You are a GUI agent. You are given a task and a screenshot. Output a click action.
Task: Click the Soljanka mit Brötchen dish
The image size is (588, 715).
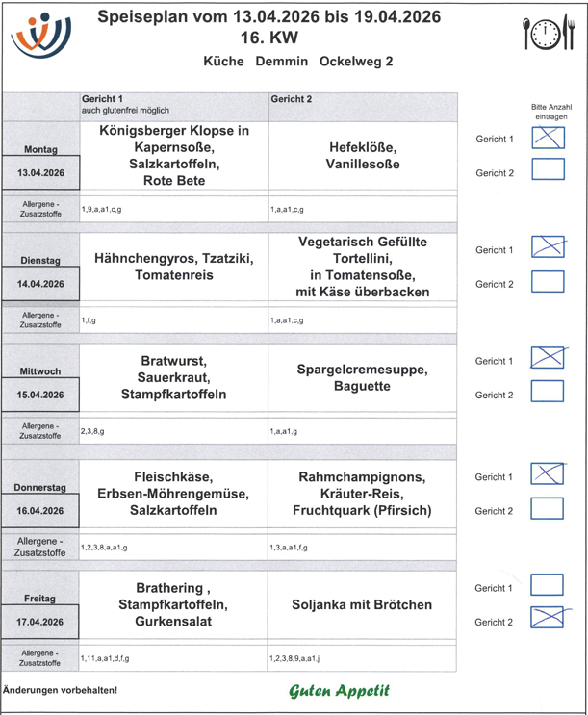361,605
